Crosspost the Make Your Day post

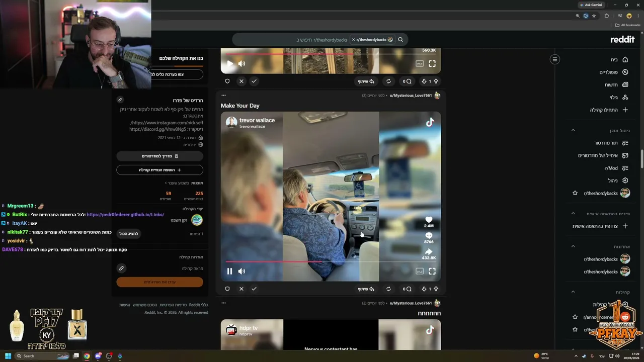[x=388, y=289]
